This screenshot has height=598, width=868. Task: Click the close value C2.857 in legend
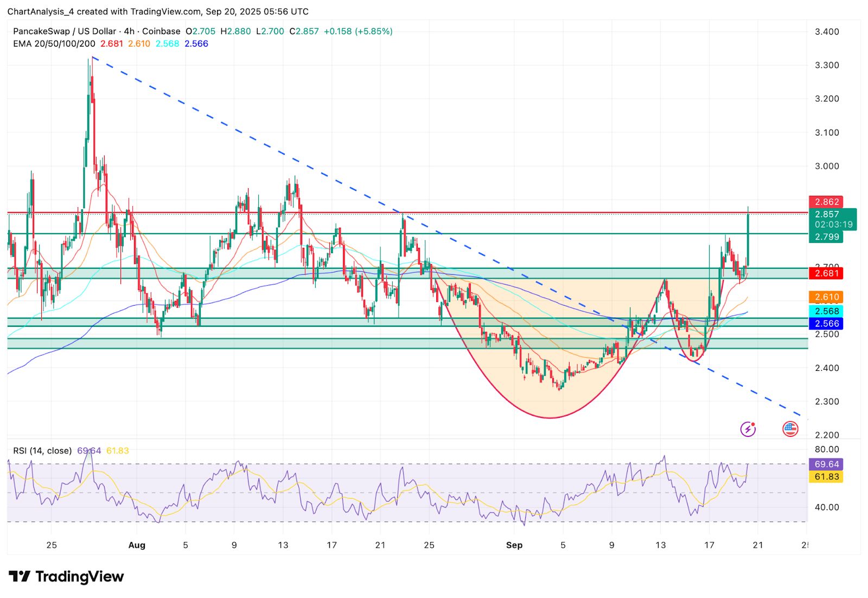304,31
